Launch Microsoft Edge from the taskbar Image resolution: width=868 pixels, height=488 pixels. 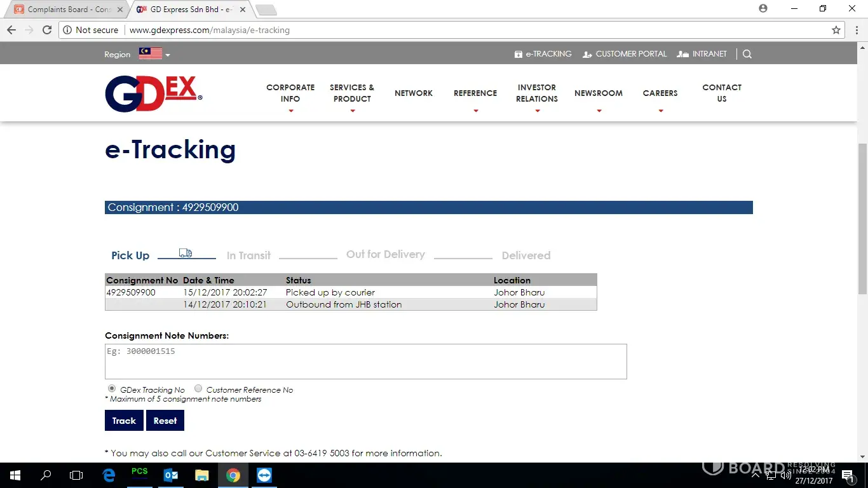tap(109, 475)
